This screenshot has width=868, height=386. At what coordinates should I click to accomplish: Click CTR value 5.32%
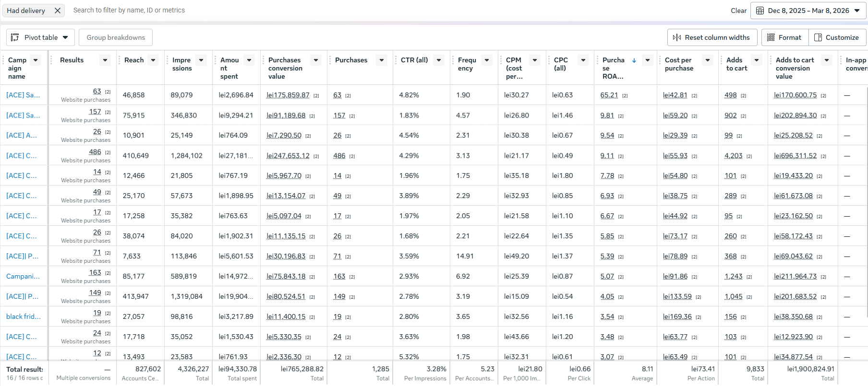409,357
